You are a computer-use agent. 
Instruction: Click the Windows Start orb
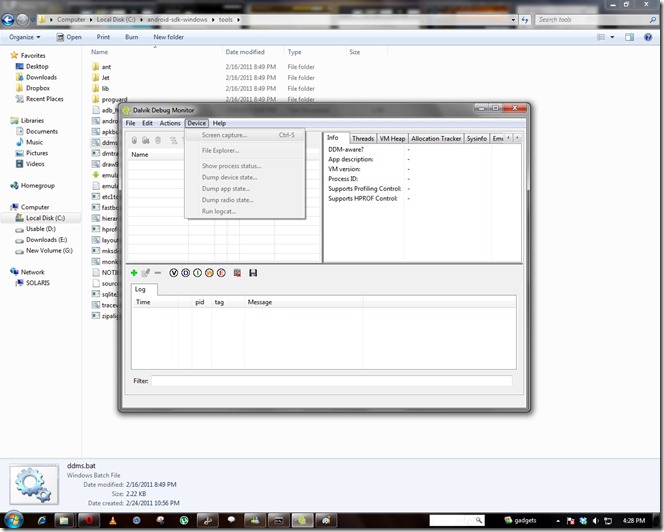click(x=14, y=520)
